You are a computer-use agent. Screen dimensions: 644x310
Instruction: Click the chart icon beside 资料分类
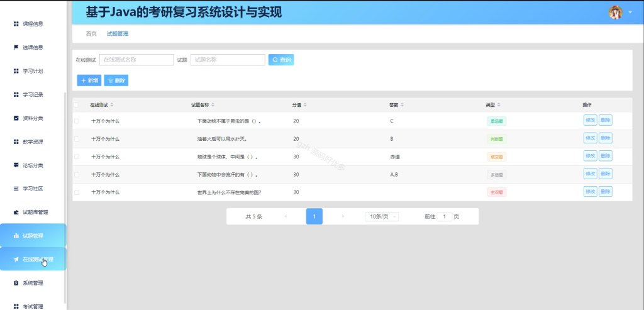coord(16,118)
